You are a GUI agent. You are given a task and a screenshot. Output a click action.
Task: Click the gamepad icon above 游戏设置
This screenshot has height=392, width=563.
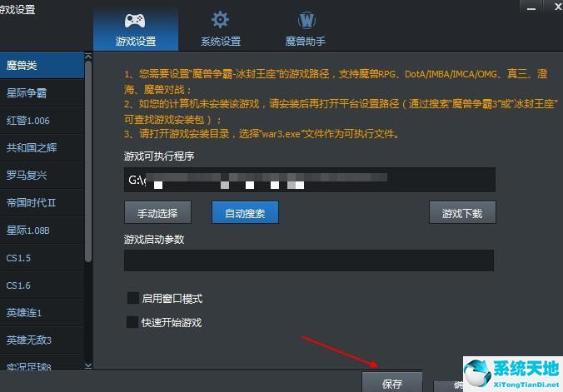click(x=135, y=21)
